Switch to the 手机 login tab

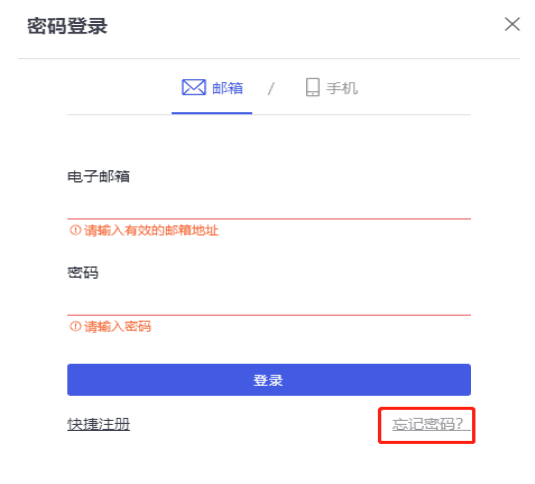342,88
